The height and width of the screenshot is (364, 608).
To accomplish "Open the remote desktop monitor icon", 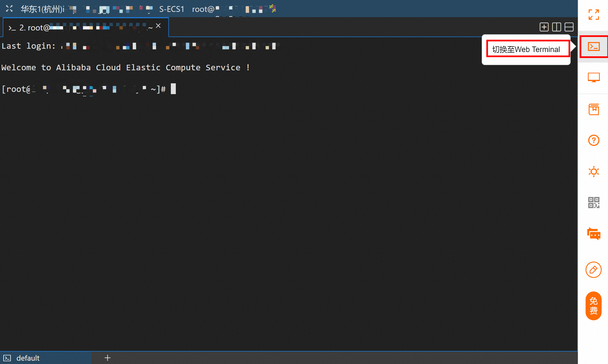I will pyautogui.click(x=594, y=78).
